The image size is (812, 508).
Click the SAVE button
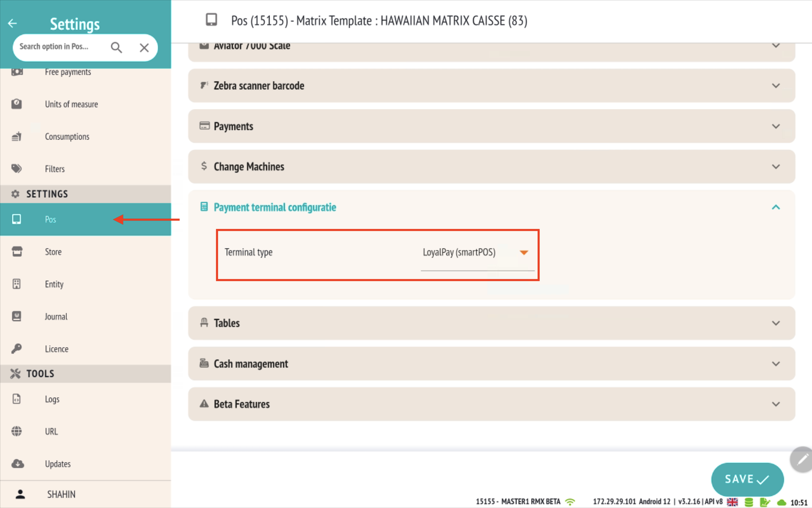point(747,479)
